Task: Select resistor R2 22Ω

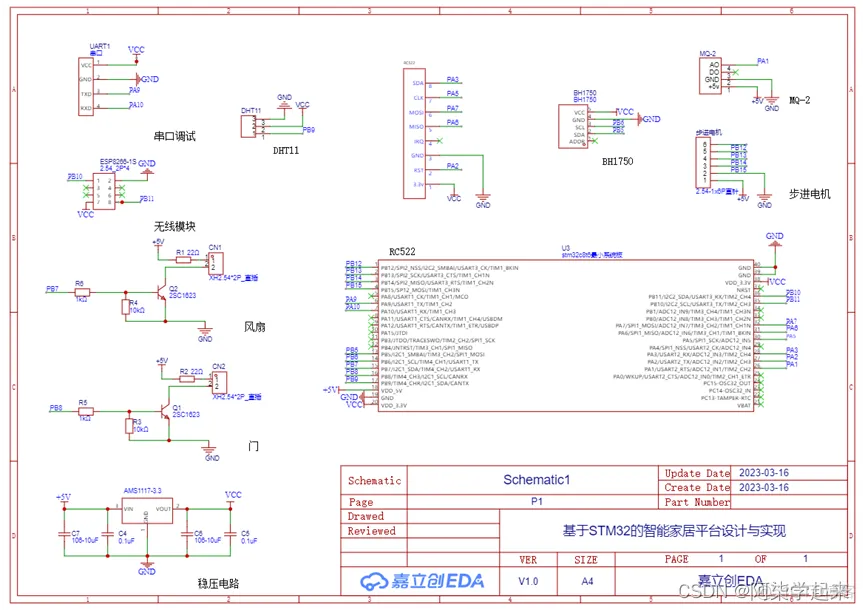Action: click(187, 379)
